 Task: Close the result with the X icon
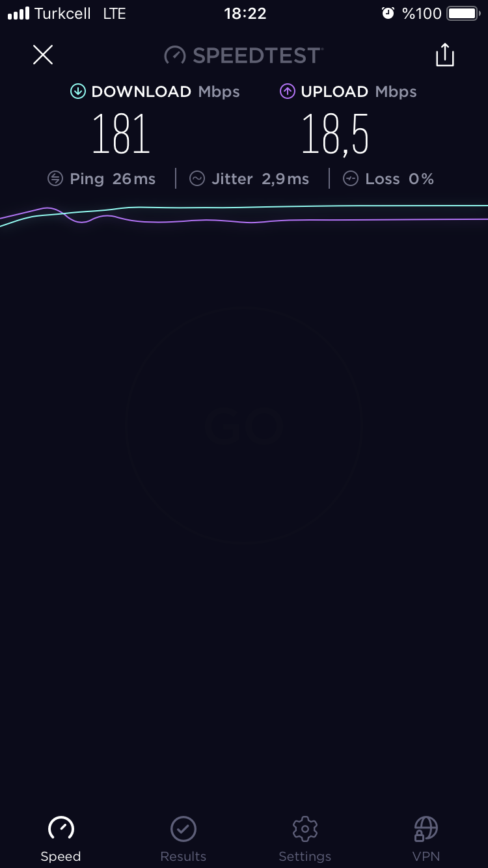[43, 55]
